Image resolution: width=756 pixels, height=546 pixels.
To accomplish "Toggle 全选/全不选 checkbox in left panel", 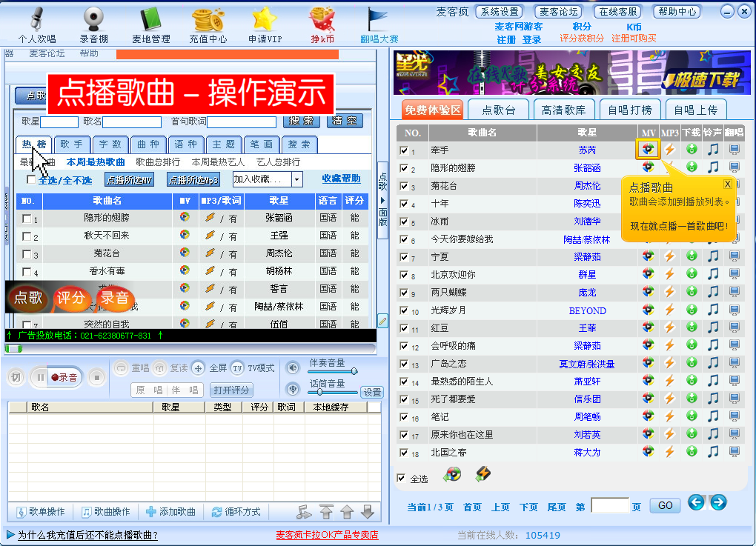I will coord(31,180).
